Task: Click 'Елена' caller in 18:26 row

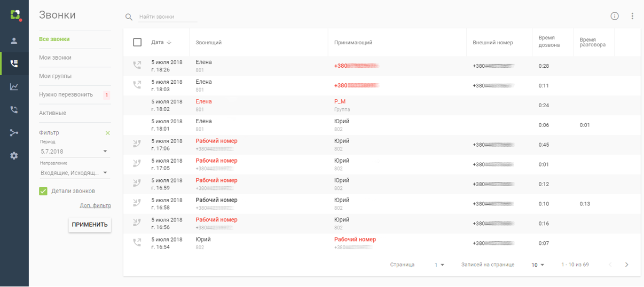Action: pos(203,62)
